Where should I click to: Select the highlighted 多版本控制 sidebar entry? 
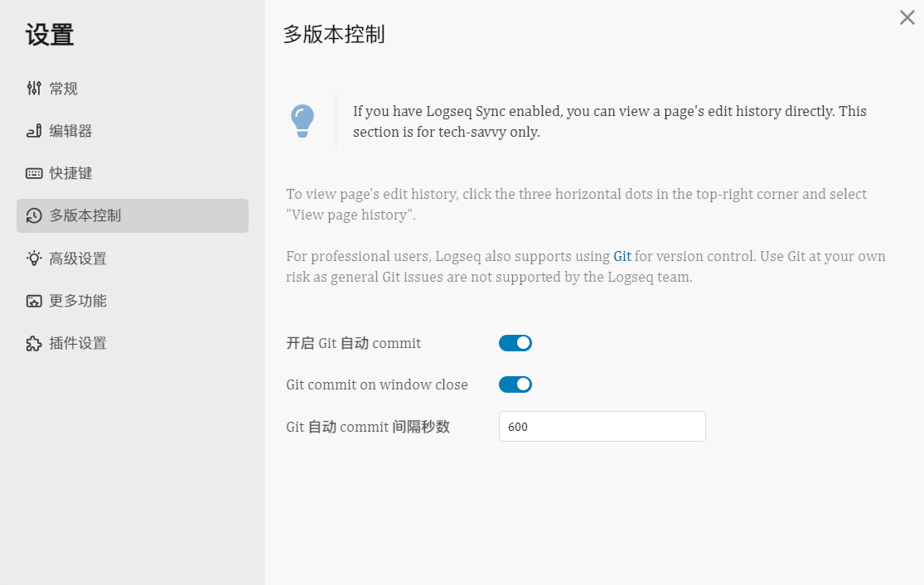(79, 215)
